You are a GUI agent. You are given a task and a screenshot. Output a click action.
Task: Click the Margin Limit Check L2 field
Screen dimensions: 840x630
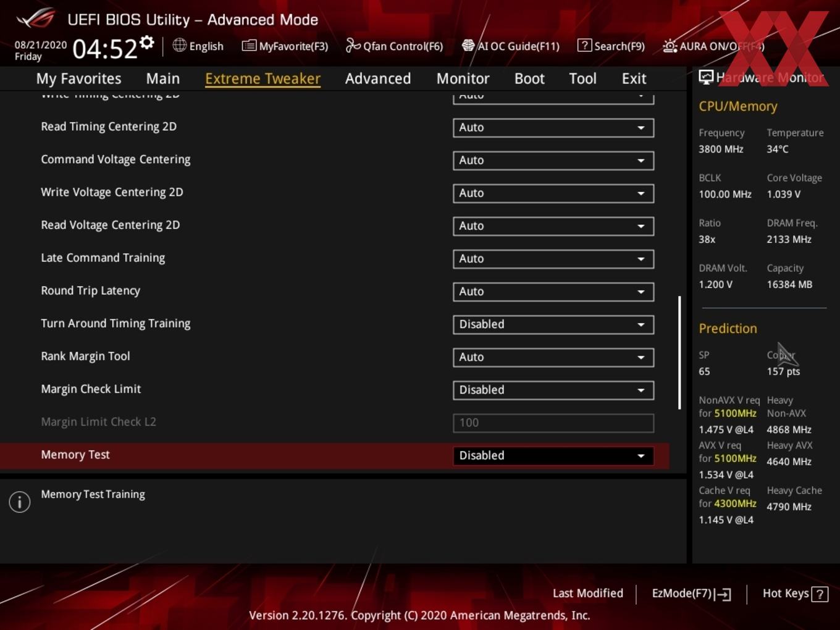[553, 422]
